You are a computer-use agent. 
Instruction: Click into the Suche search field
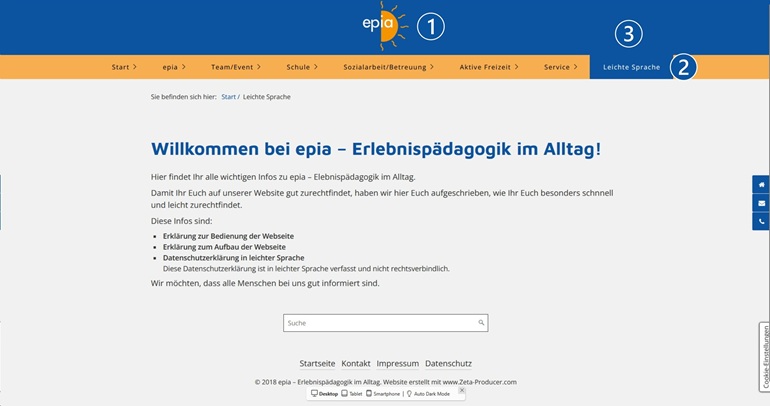(x=378, y=323)
